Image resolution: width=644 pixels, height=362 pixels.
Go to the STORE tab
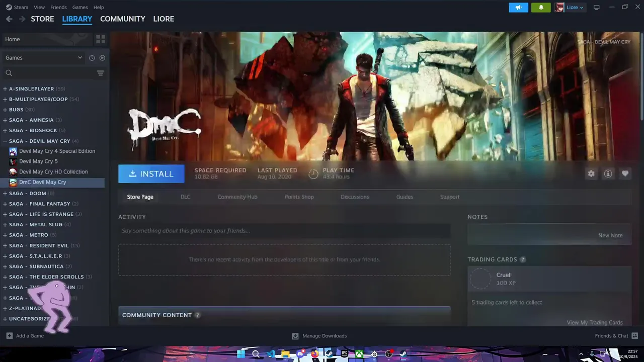[42, 19]
